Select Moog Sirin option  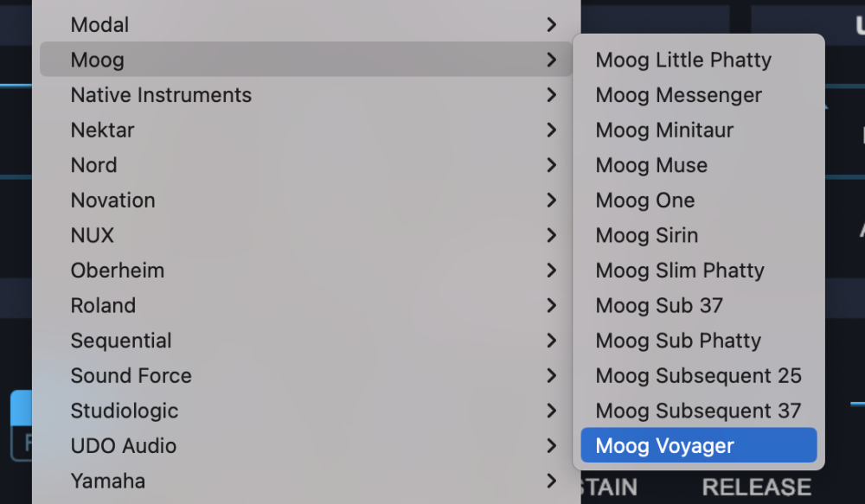[x=646, y=235]
